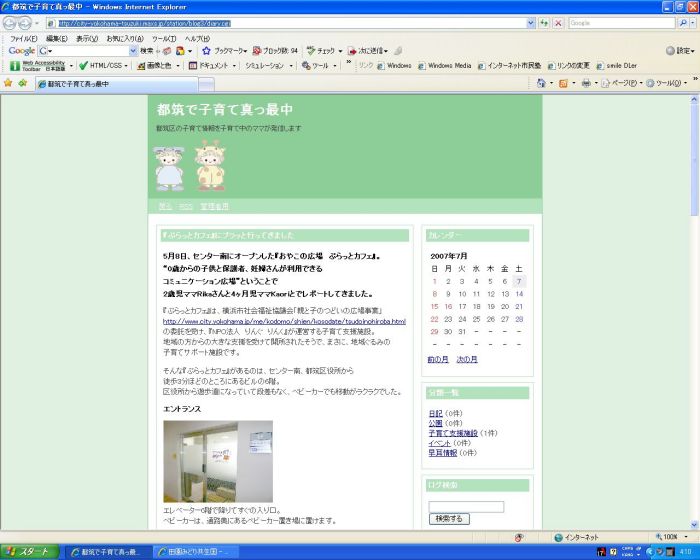Click the entrance photo thumbnail

tap(203, 461)
